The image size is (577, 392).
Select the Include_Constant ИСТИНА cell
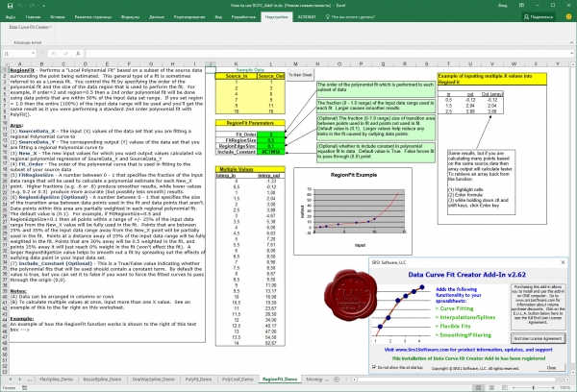point(271,152)
